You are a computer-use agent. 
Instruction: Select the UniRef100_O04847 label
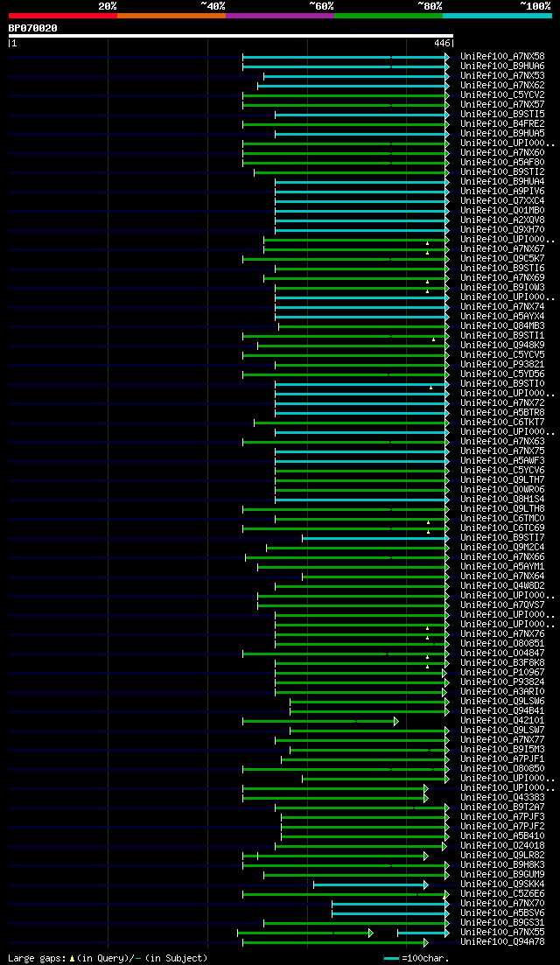(x=502, y=653)
